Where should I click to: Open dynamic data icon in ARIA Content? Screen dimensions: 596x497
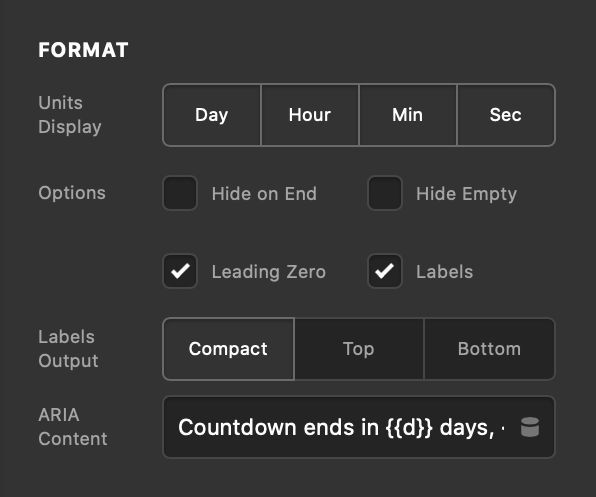pyautogui.click(x=529, y=427)
